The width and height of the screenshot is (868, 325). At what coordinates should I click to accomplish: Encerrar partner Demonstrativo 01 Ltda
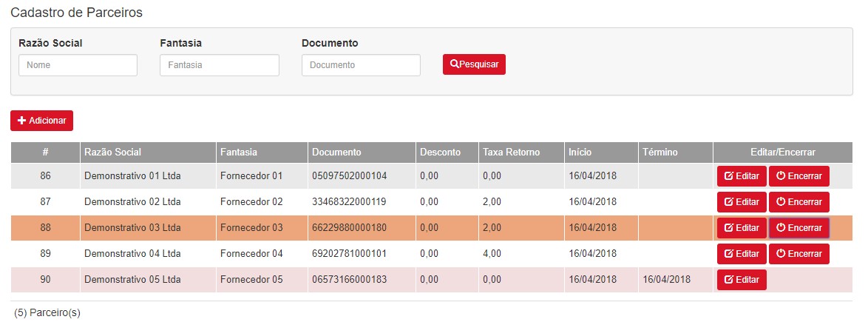pyautogui.click(x=799, y=176)
